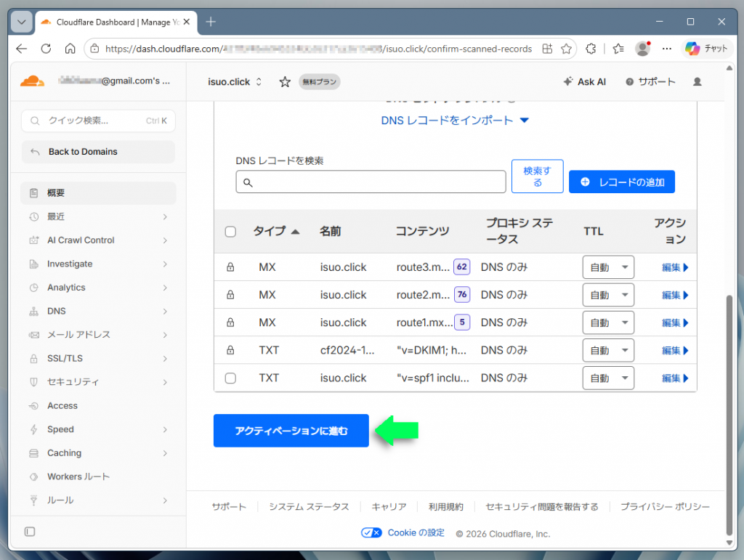Image resolution: width=744 pixels, height=560 pixels.
Task: Open プライバシー ポリシー footer link
Action: point(665,507)
